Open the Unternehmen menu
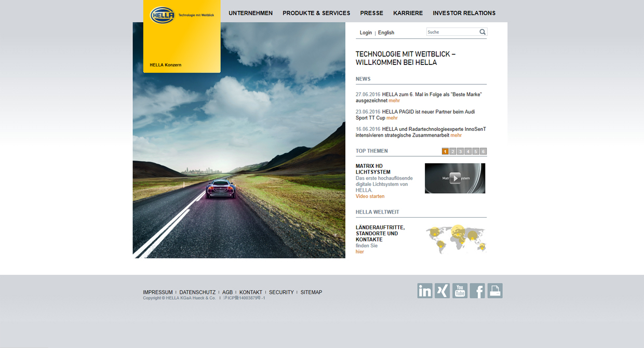The height and width of the screenshot is (348, 644). pos(250,13)
